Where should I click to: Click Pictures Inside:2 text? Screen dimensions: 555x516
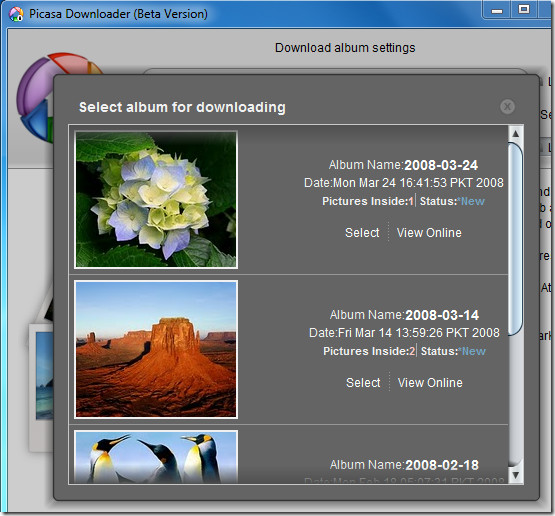tap(369, 351)
